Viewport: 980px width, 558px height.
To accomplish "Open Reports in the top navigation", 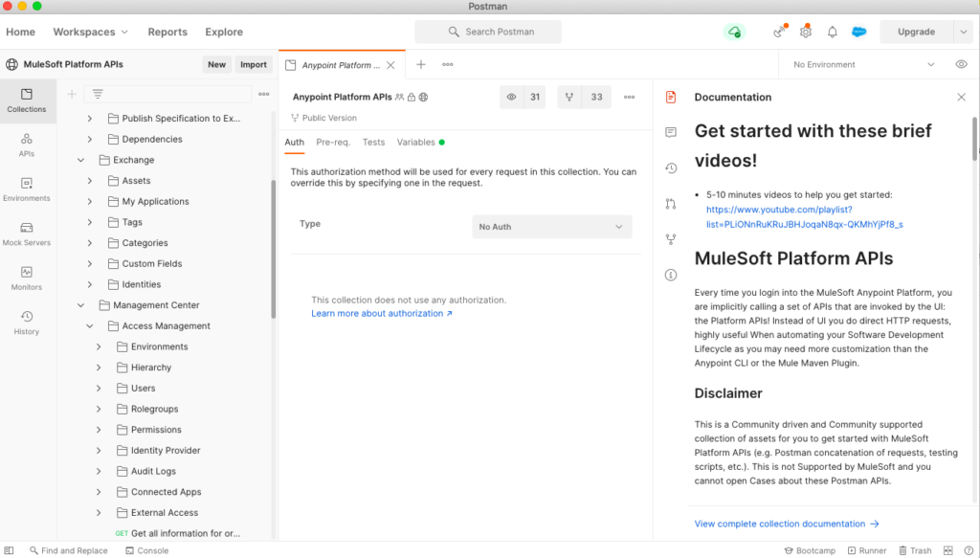I will pos(167,32).
